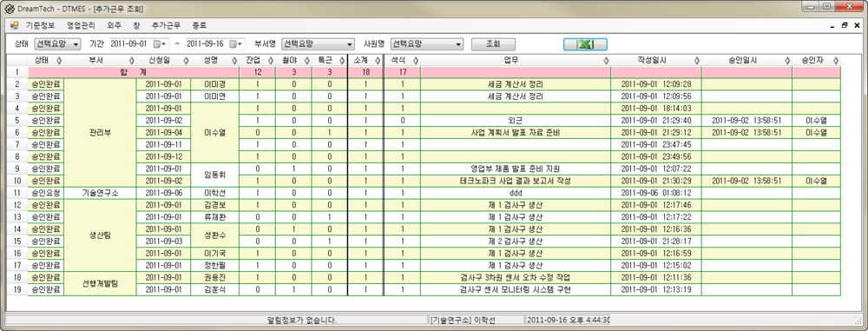Click the sort diamond in 상태 column header
The width and height of the screenshot is (868, 331).
(59, 61)
